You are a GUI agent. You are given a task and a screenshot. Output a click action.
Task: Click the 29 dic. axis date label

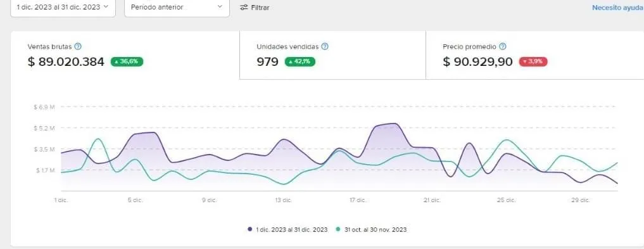[x=580, y=200]
